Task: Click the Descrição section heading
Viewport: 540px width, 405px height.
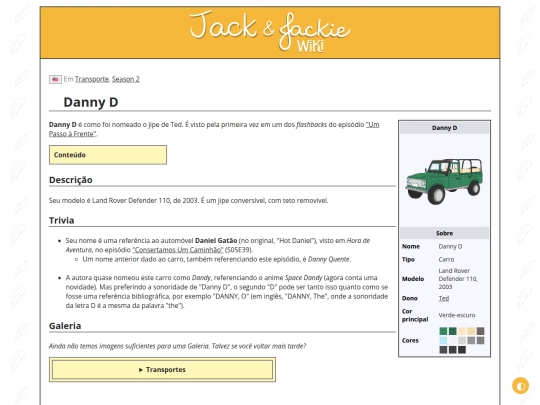Action: 71,180
